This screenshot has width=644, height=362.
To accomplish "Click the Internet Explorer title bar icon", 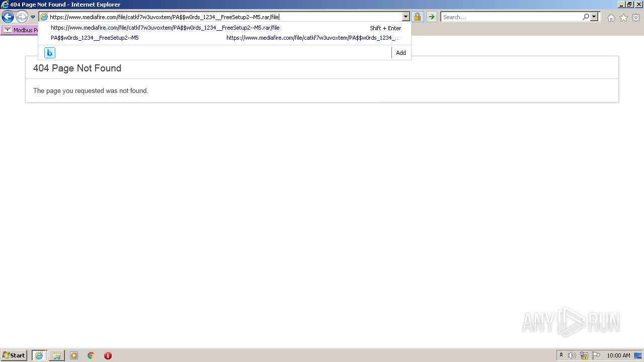I will pos(5,5).
